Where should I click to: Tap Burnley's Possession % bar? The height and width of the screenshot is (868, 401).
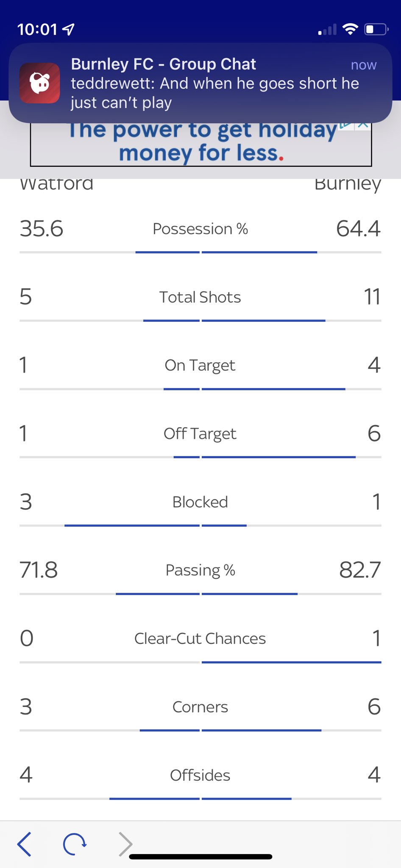pos(259,252)
